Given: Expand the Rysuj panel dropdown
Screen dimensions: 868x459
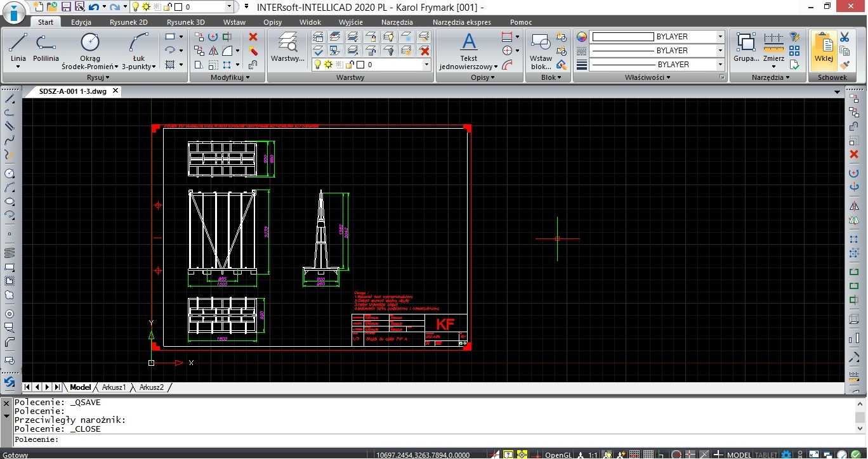Looking at the screenshot, I should [98, 77].
